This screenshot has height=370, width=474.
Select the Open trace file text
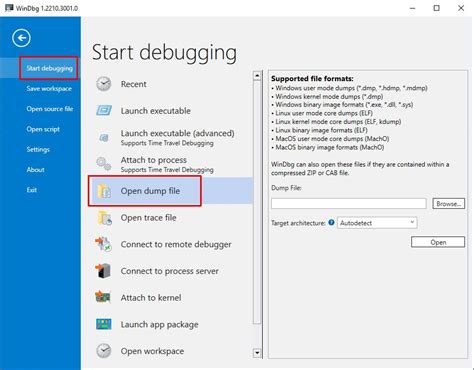[x=149, y=218]
